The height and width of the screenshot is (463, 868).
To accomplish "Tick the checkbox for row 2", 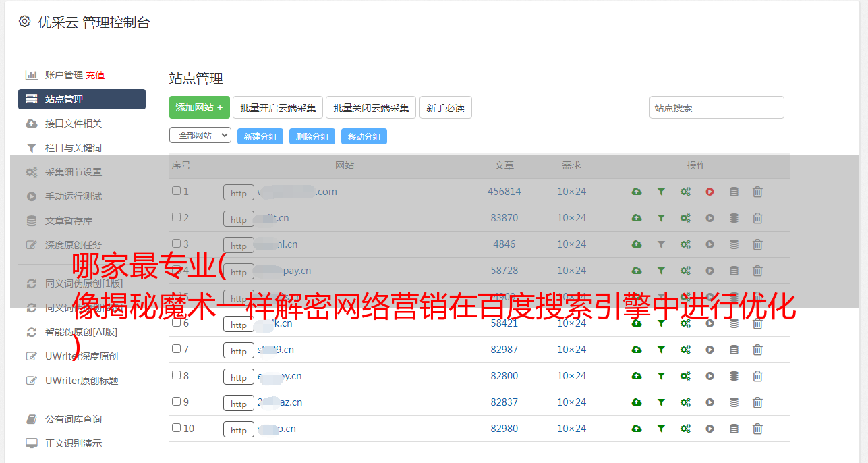I will pos(176,217).
